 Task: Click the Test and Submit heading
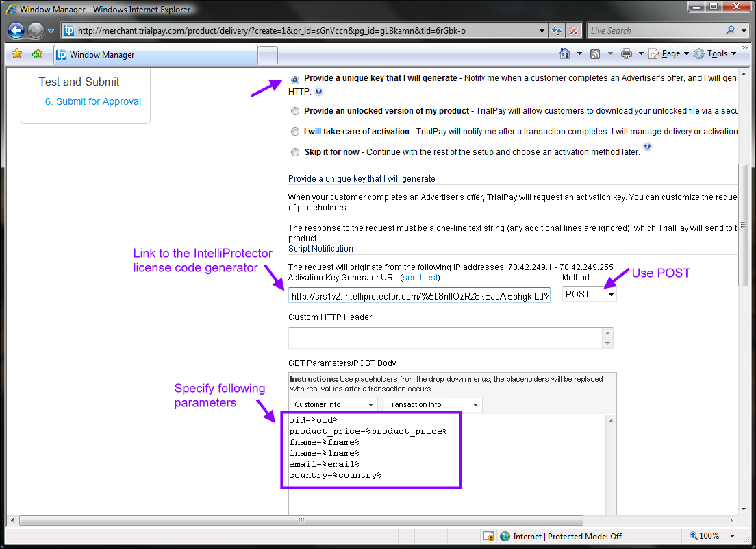79,82
